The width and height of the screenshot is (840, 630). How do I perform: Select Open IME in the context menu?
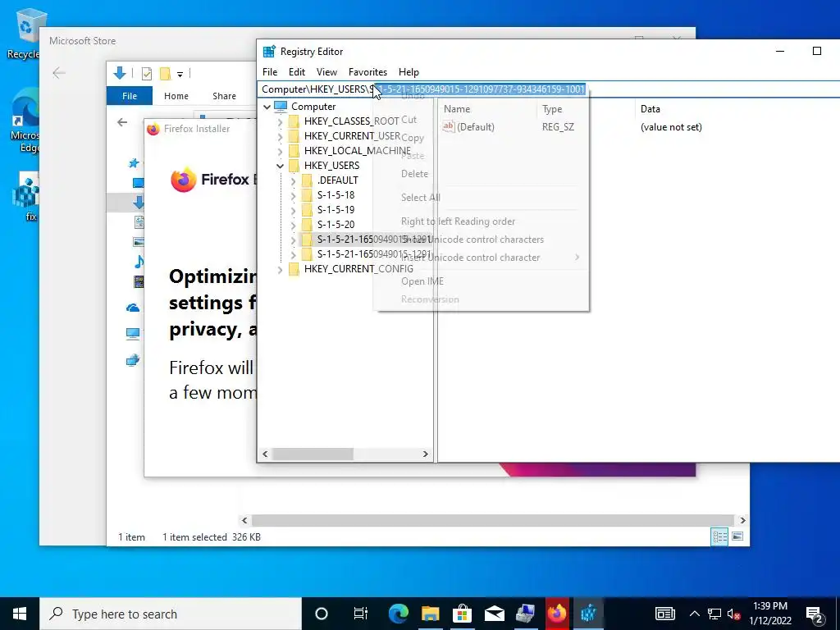[x=422, y=281]
